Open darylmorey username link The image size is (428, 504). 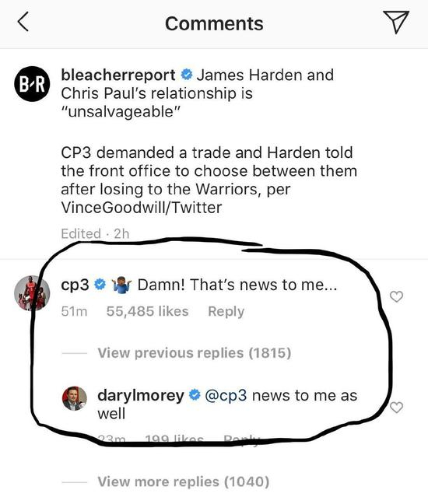point(141,396)
